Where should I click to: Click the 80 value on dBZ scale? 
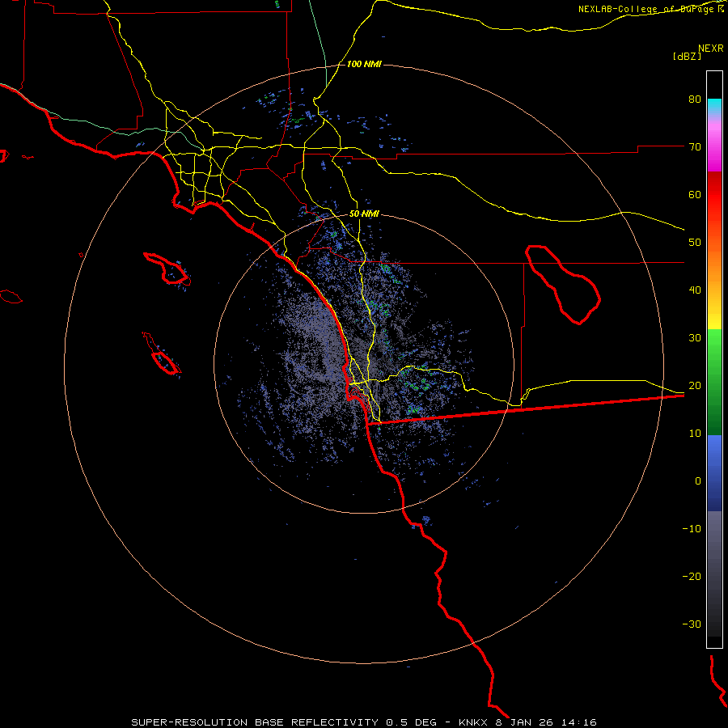point(695,99)
